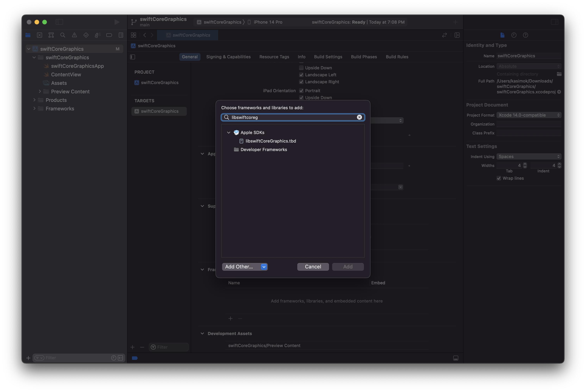
Task: Toggle the Wrap lines checkbox
Action: [x=498, y=178]
